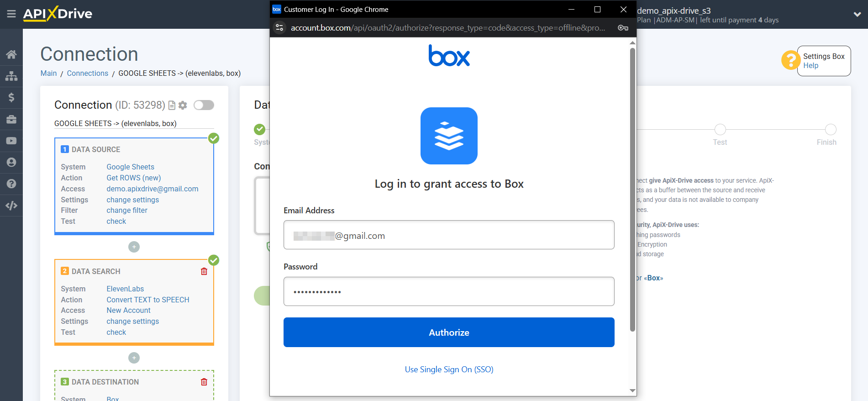Maximize the Customer Log In window
Screen dimensions: 868x401
pos(597,9)
